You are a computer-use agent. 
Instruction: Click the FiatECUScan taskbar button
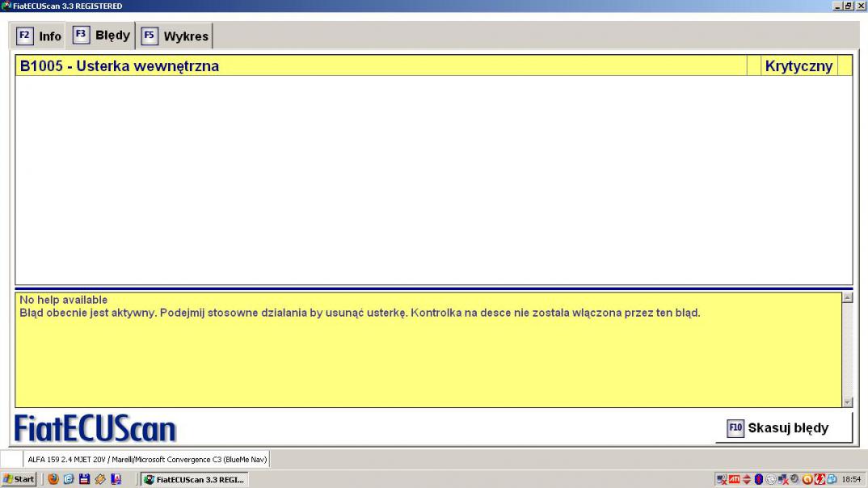click(194, 479)
